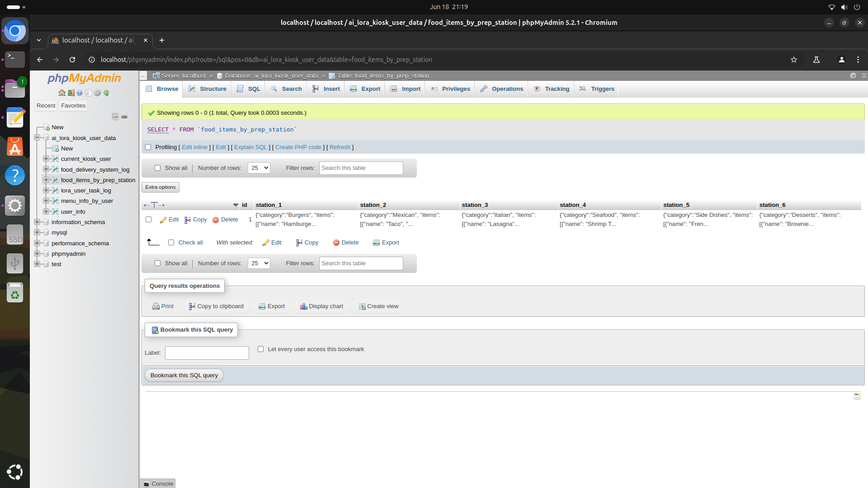Click the Display chart icon
Viewport: 868px width, 488px height.
click(x=303, y=306)
